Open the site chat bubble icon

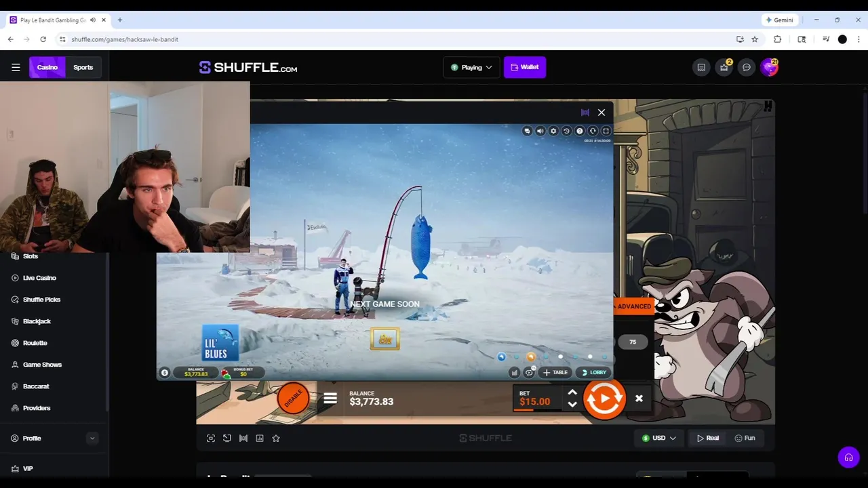click(747, 67)
